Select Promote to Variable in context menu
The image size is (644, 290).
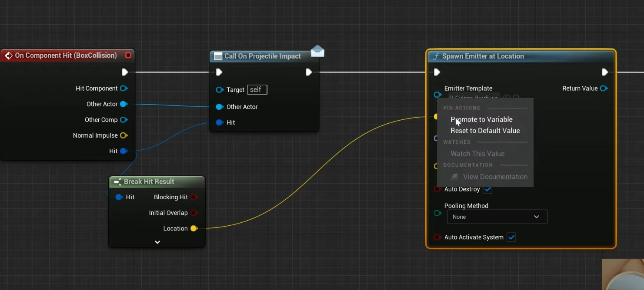point(481,119)
